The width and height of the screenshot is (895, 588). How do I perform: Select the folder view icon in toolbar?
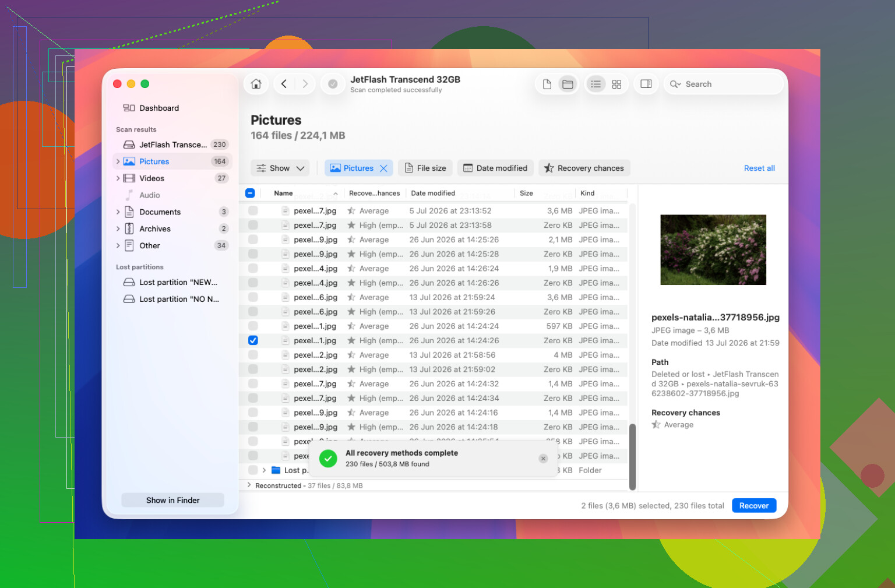pos(568,84)
